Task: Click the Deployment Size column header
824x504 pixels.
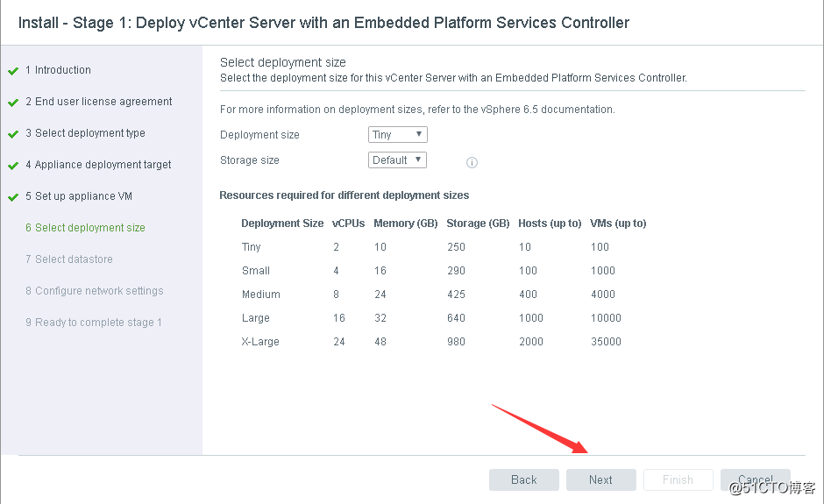Action: [x=282, y=224]
